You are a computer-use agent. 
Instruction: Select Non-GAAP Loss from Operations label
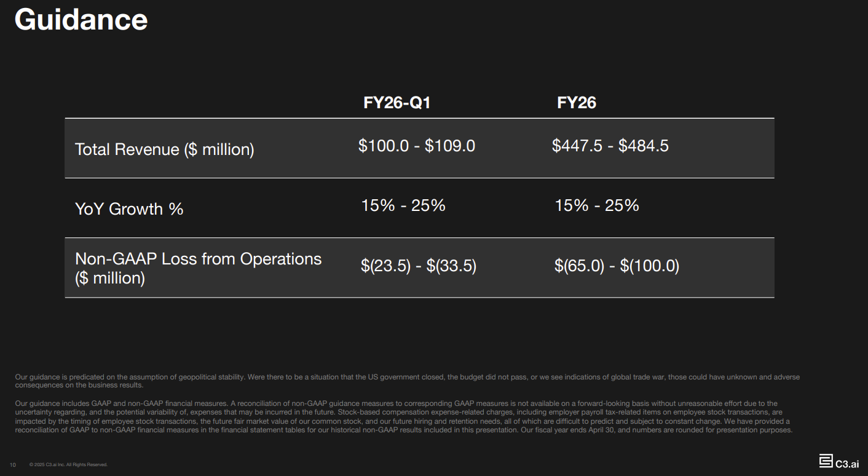198,259
